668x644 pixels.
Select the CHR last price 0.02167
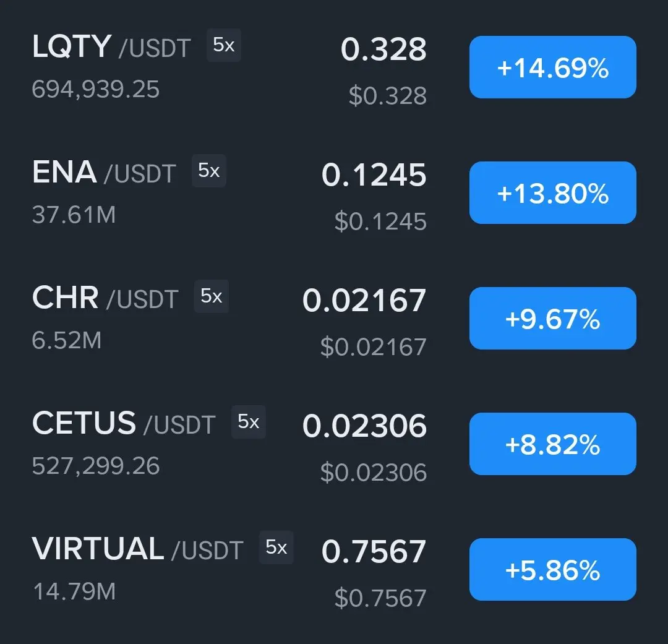pos(364,301)
